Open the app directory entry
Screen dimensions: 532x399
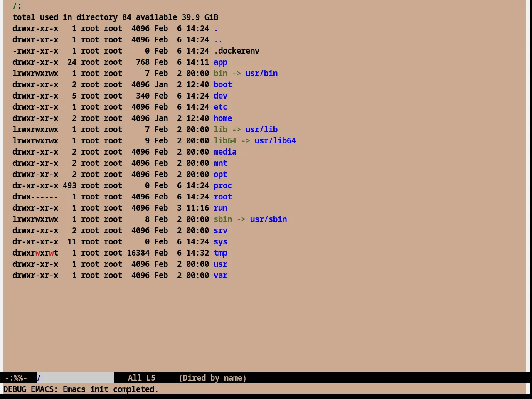point(220,62)
